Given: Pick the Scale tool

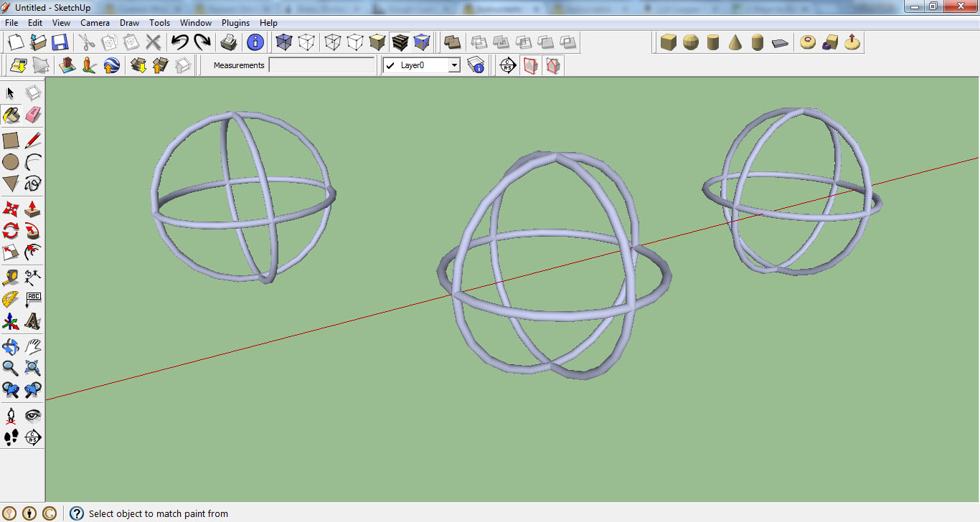Looking at the screenshot, I should pos(11,252).
